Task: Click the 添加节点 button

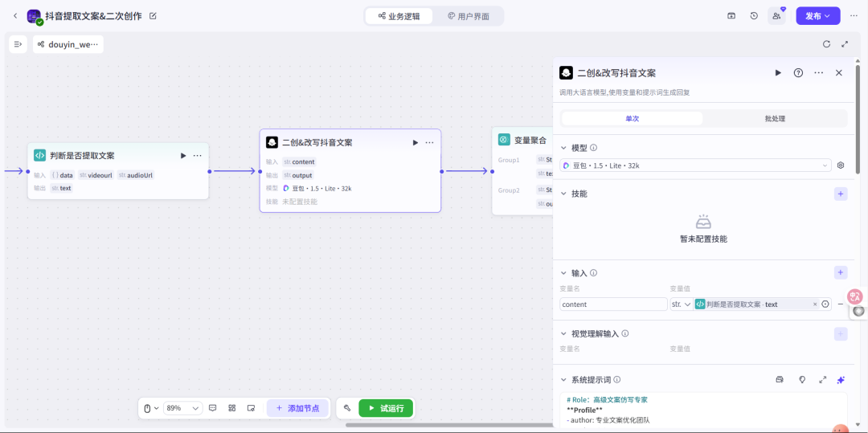Action: 298,408
